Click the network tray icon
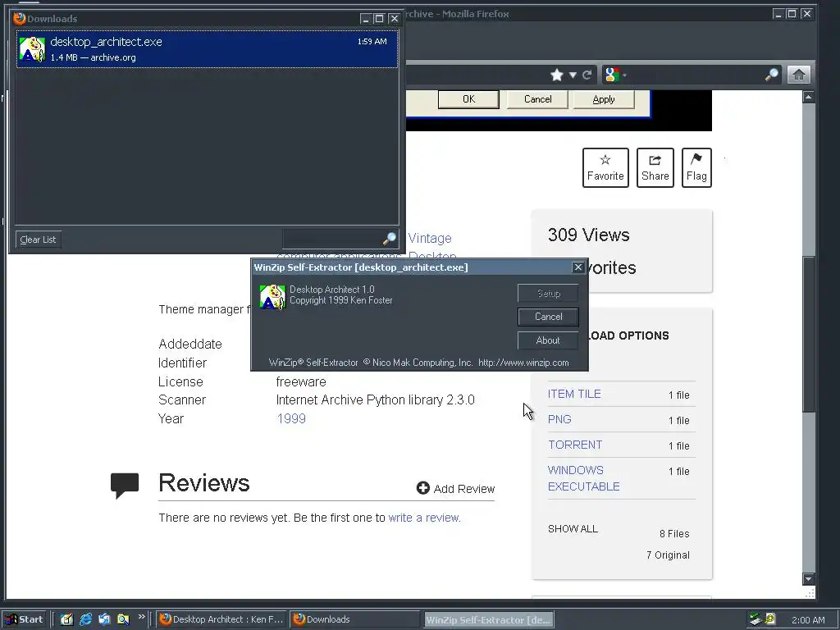Image resolution: width=840 pixels, height=630 pixels. (756, 619)
